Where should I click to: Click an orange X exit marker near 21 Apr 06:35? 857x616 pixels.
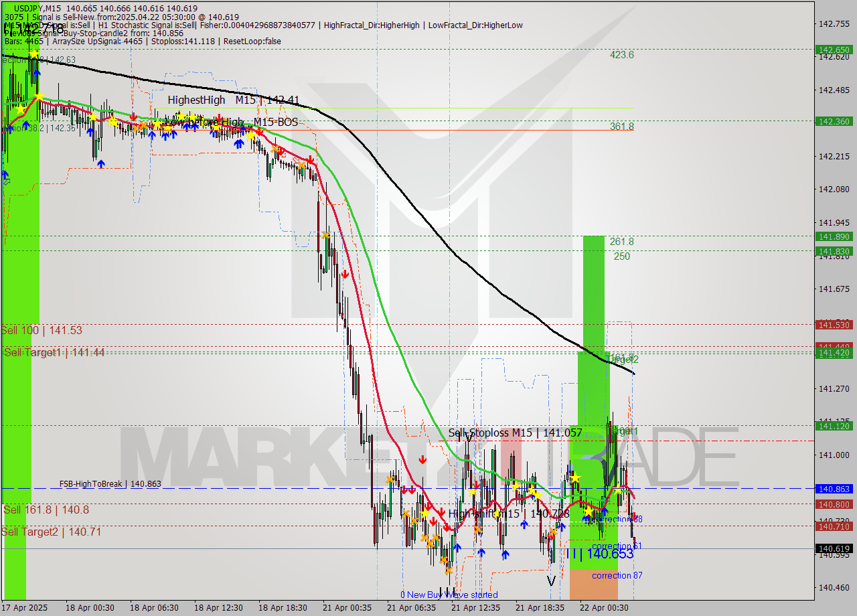[406, 514]
